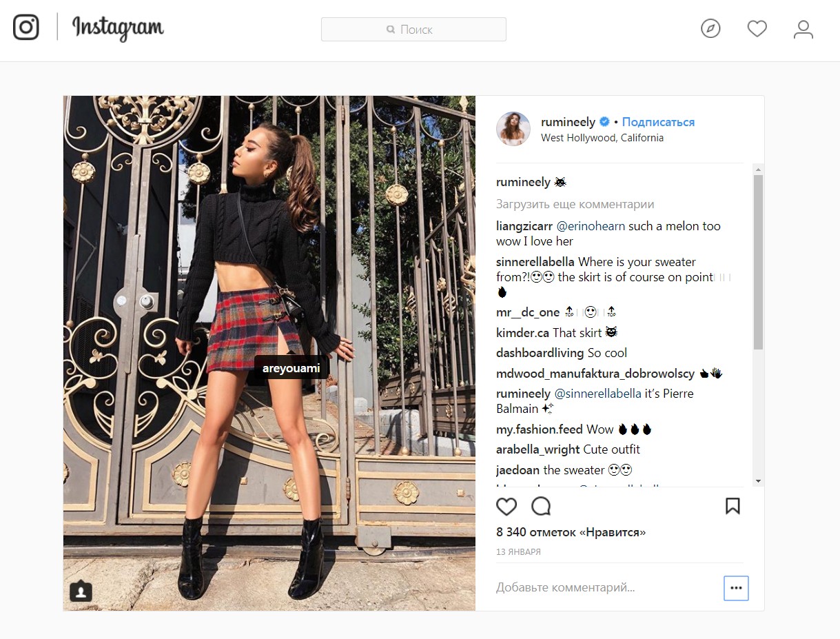The width and height of the screenshot is (840, 639).
Task: Click the comments scrollbar down arrow
Action: click(x=758, y=481)
